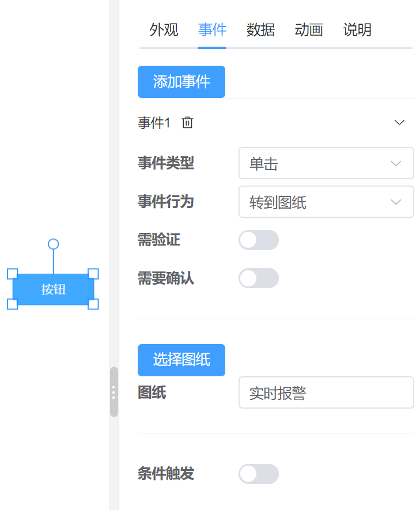This screenshot has width=420, height=510.
Task: Click the top-left resize handle of 按钮
Action: coord(12,274)
